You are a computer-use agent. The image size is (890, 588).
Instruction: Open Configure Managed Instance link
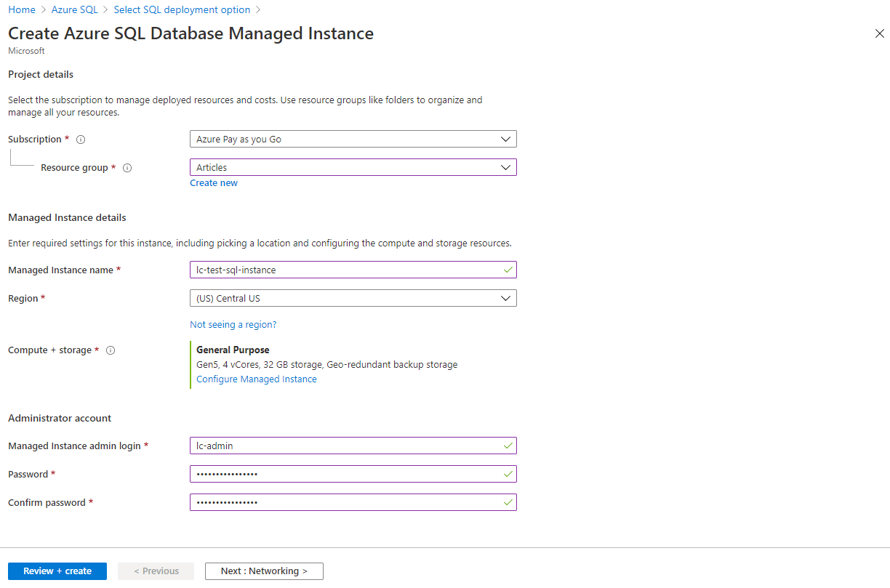256,379
